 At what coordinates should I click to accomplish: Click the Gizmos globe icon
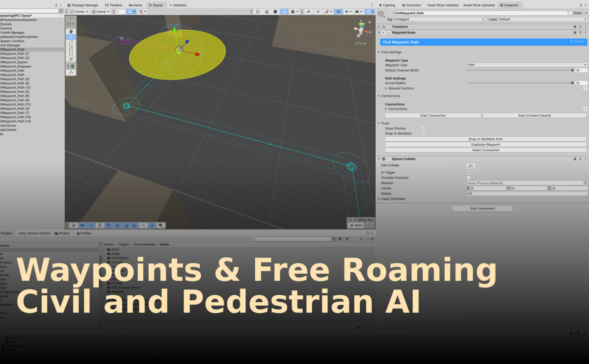369,11
